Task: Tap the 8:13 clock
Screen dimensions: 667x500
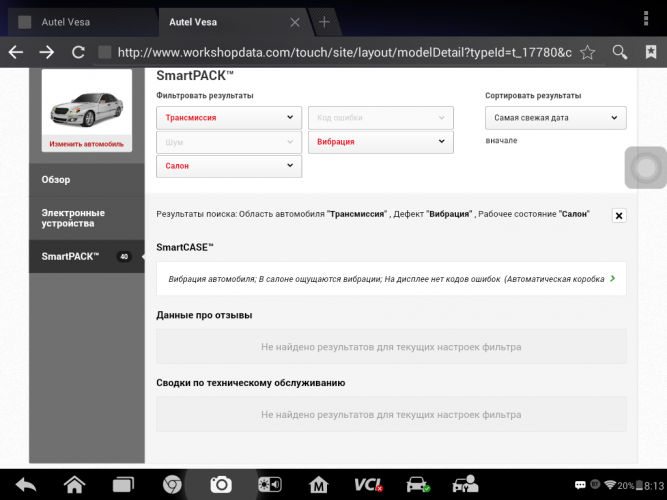Action: point(654,486)
